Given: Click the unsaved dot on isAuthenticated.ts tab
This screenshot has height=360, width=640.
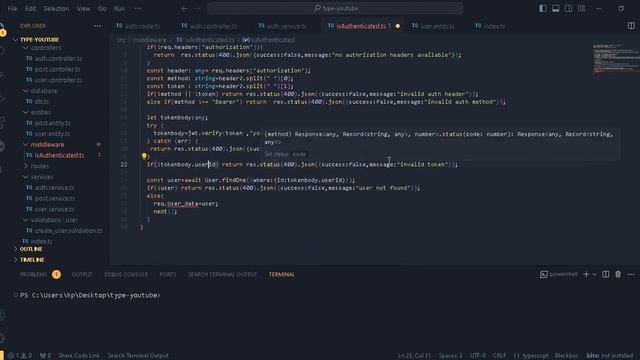Looking at the screenshot, I should [x=398, y=26].
